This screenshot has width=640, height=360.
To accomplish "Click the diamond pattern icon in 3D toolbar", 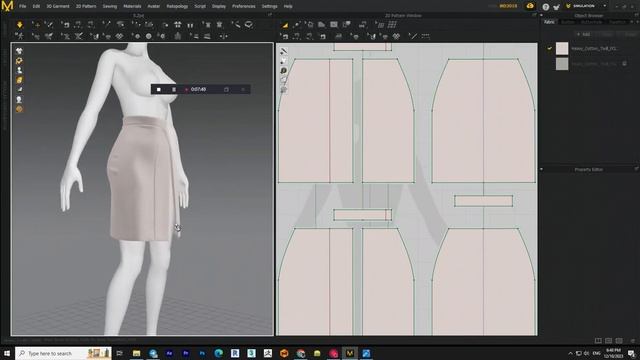I will coord(119,36).
